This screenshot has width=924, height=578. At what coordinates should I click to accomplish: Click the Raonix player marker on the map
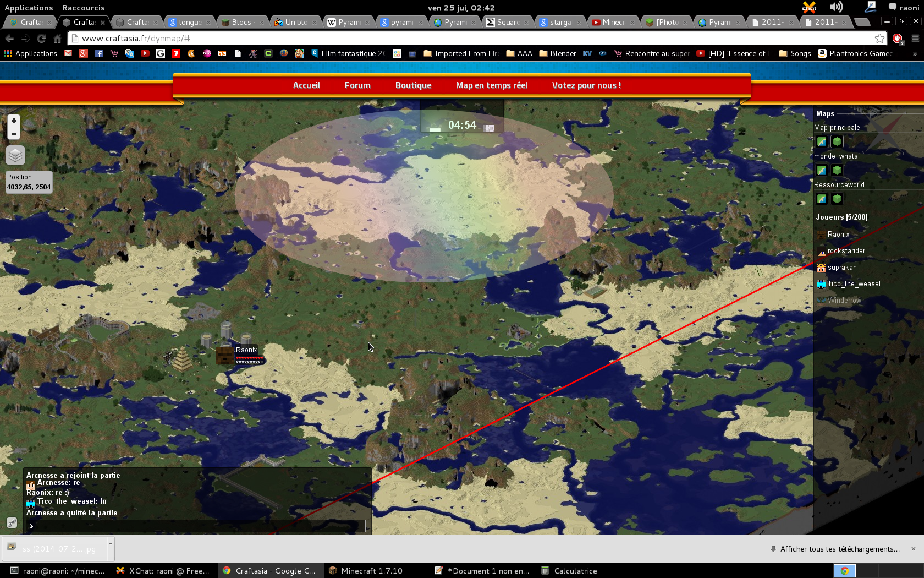tap(225, 355)
